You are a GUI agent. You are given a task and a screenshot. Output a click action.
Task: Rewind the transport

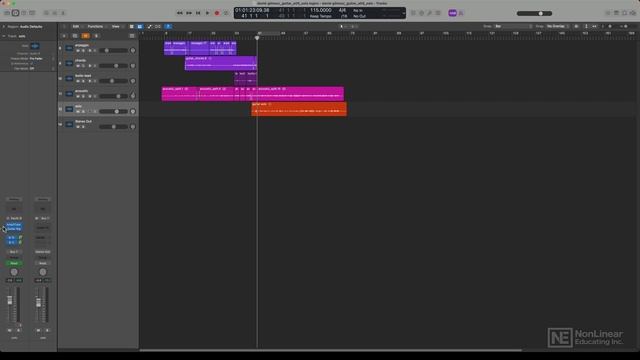click(x=180, y=13)
